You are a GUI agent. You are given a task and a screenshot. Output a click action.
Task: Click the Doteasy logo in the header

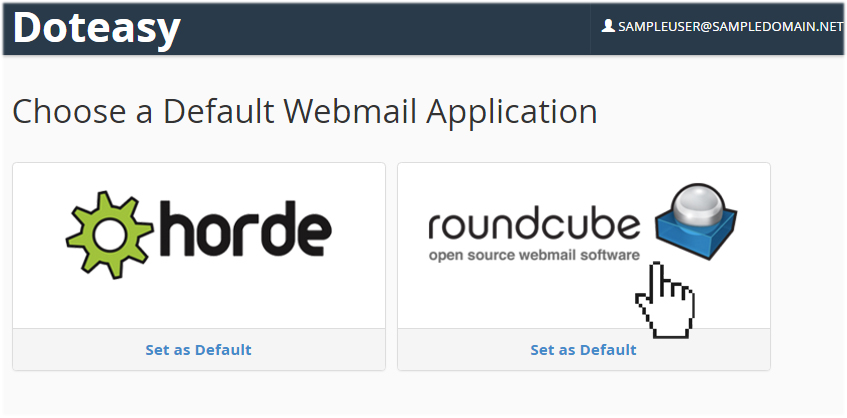[96, 28]
